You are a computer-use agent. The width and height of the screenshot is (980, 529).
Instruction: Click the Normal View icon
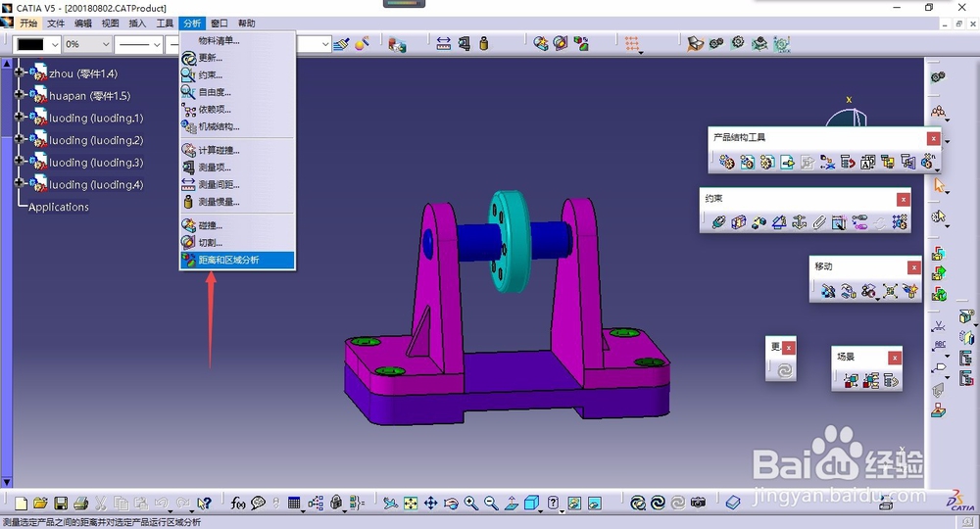tap(512, 503)
